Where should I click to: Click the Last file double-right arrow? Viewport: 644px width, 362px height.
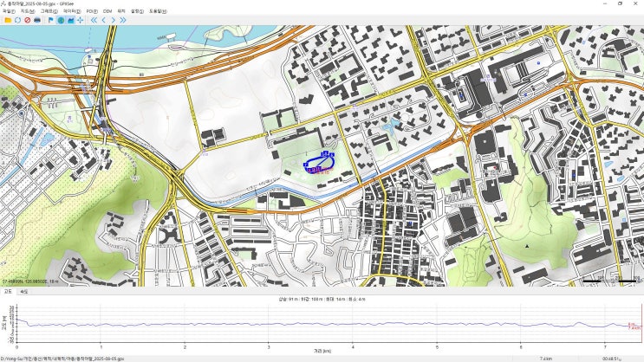pyautogui.click(x=123, y=20)
